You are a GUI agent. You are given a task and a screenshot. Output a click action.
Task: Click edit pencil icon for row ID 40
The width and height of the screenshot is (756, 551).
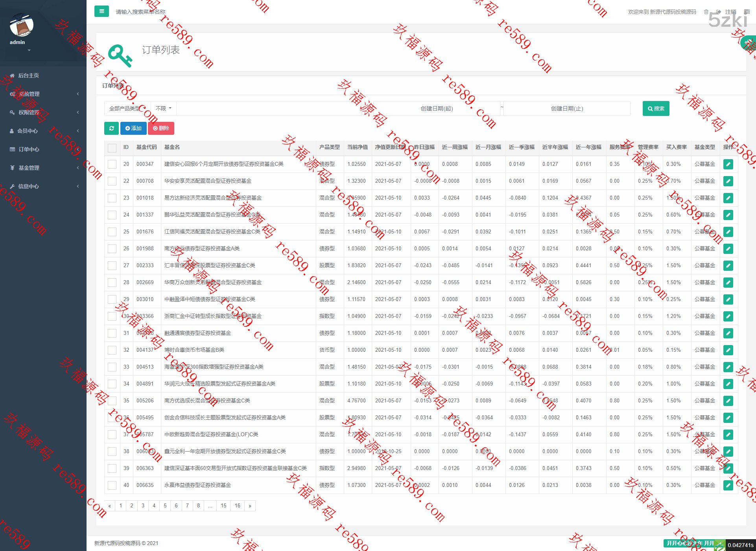point(728,485)
